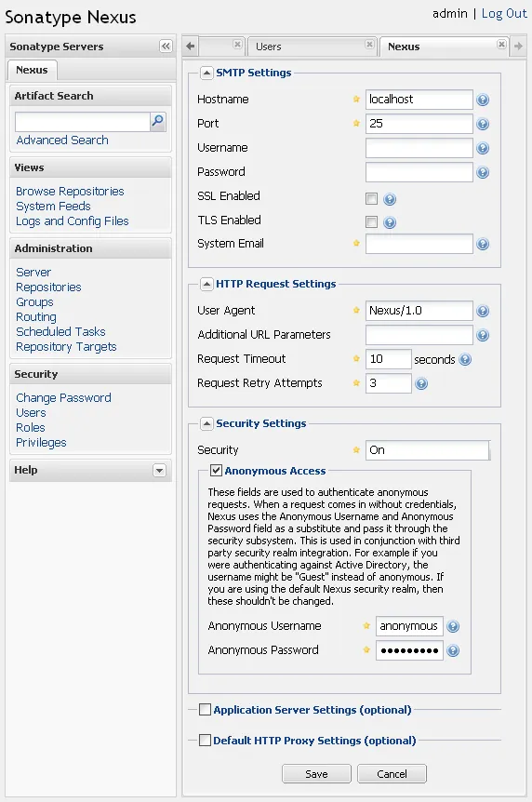
Task: Open Scheduled Tasks link
Action: (x=60, y=331)
